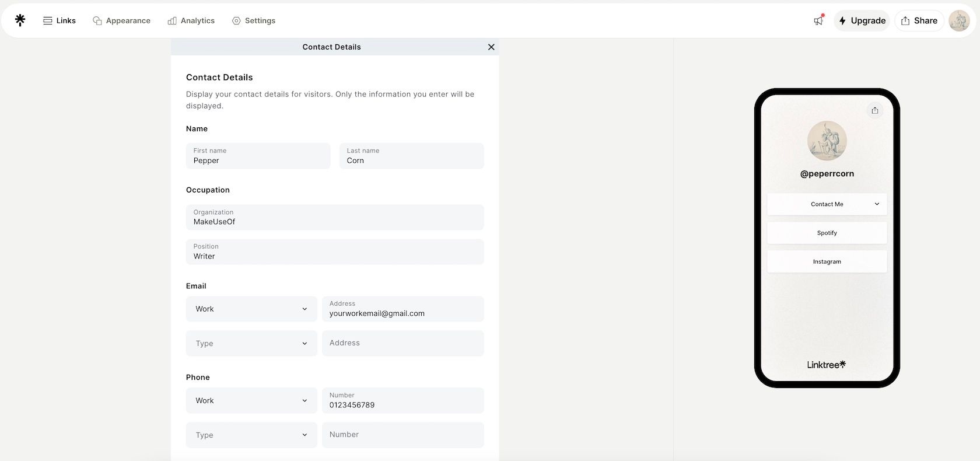Expand Contact Me in the phone preview
Image resolution: width=980 pixels, height=461 pixels.
(x=827, y=204)
